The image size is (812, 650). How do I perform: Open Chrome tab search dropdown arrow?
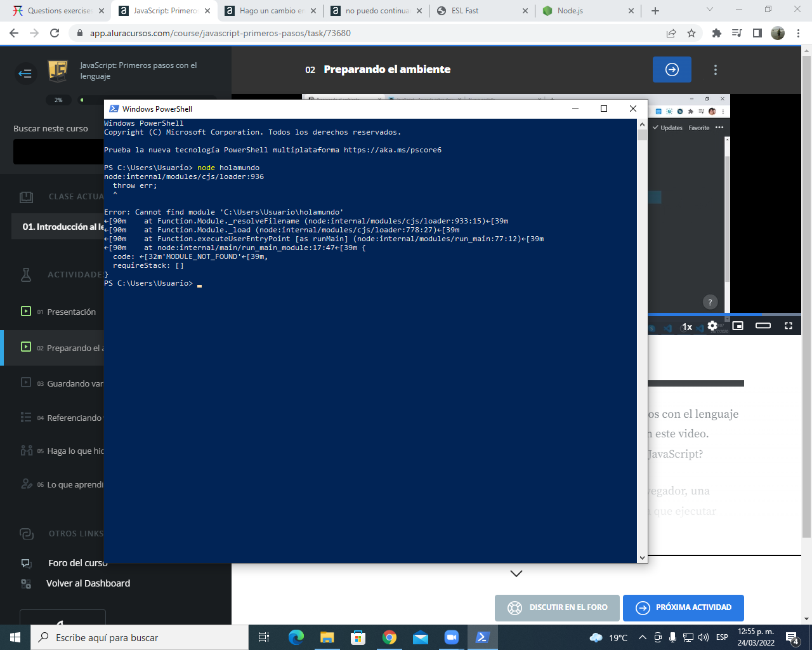click(710, 10)
